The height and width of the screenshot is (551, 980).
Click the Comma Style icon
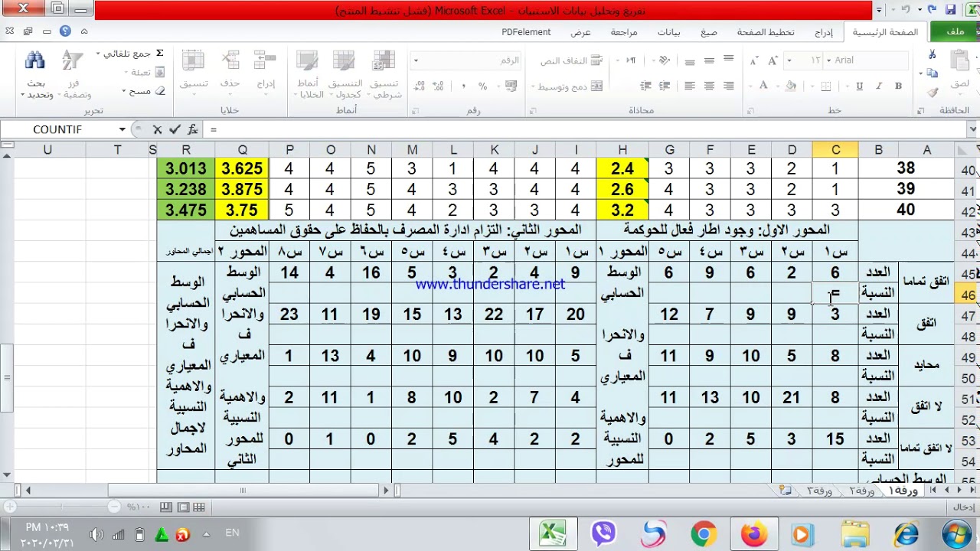pos(464,86)
